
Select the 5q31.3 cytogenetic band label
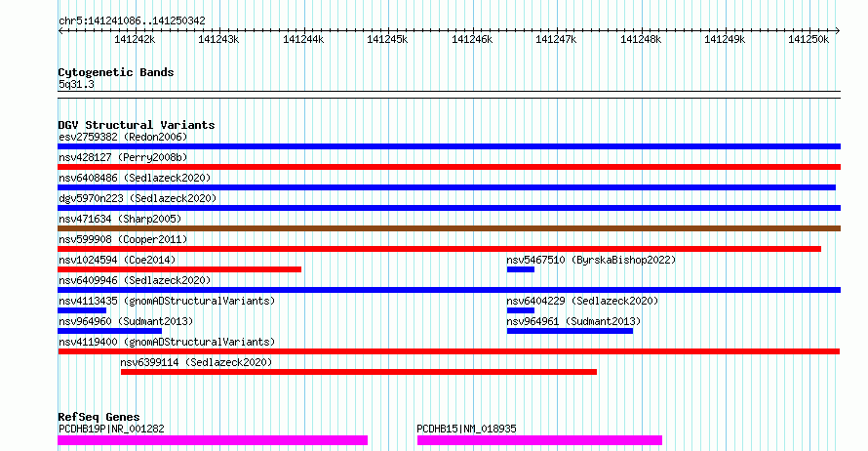[x=76, y=84]
